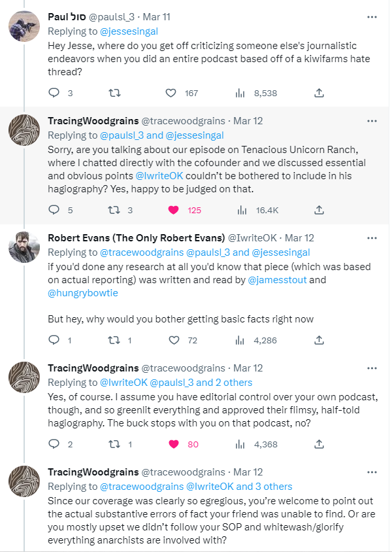Image resolution: width=392 pixels, height=552 pixels.
Task: Like Paul's tweet with 167 likes
Action: (x=171, y=93)
